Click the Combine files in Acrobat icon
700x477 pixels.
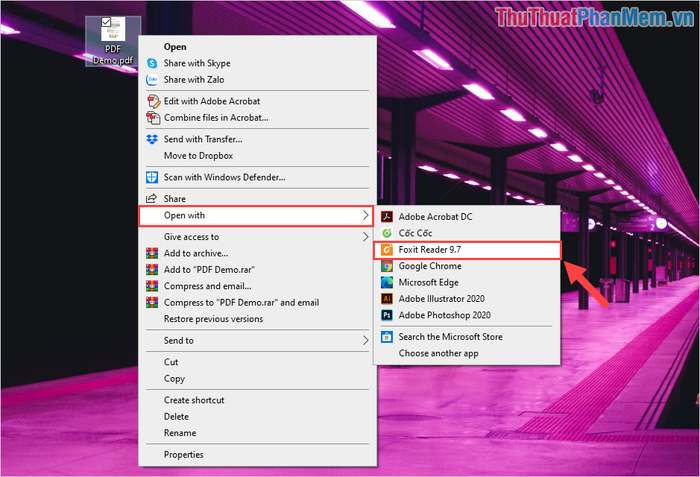[153, 118]
